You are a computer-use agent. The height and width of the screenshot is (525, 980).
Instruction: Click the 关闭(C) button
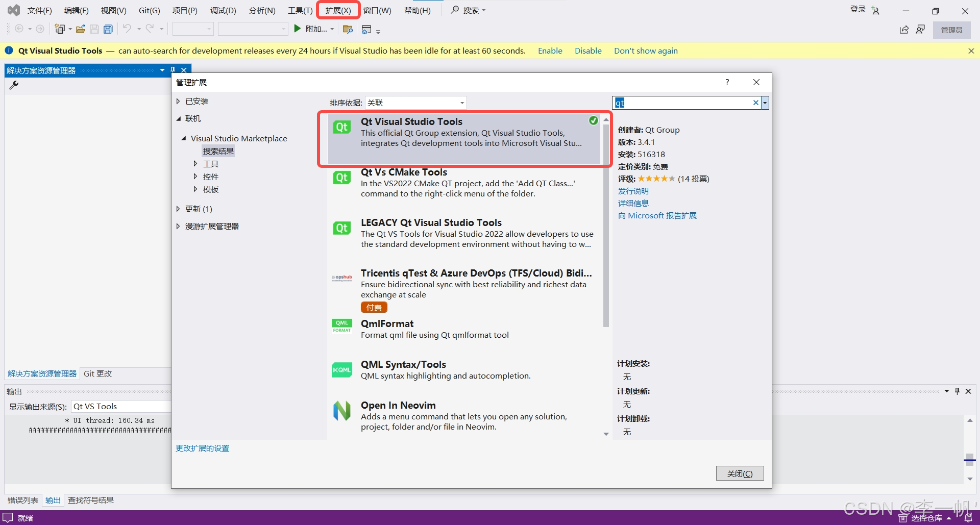[740, 473]
